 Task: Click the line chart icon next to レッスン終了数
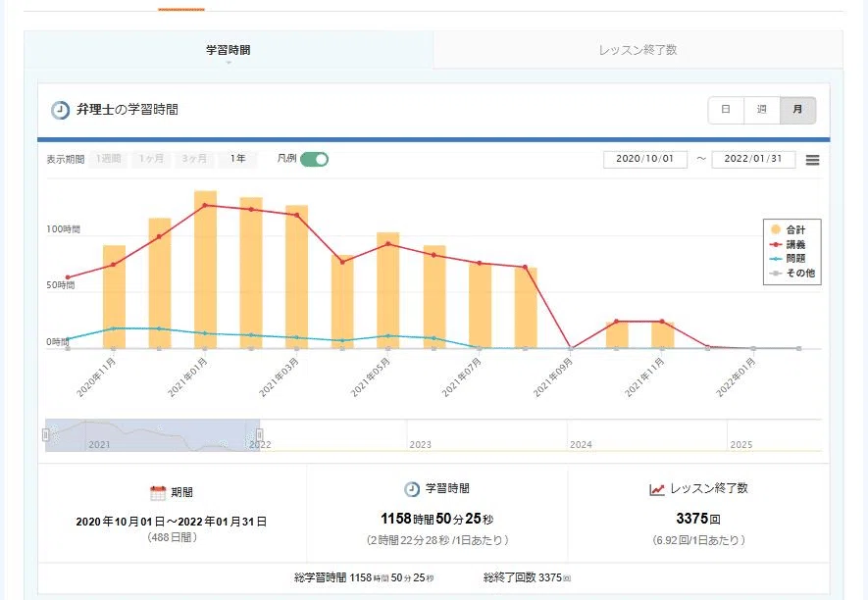pyautogui.click(x=656, y=489)
